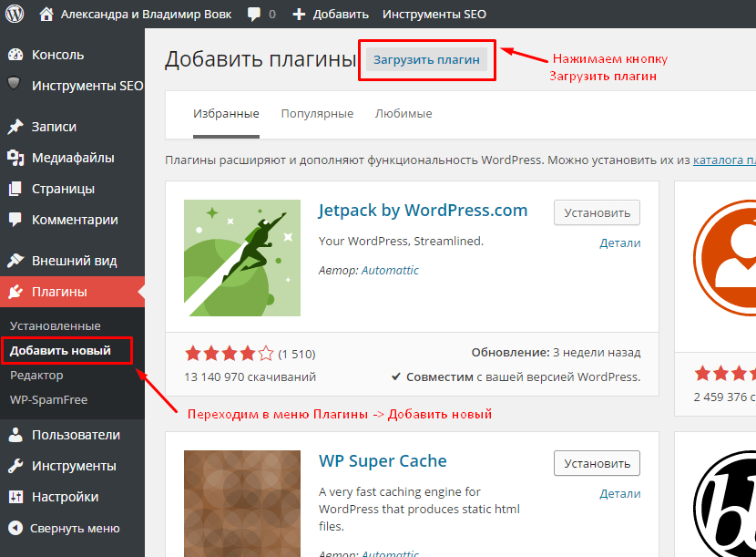Click the WP Super Cache thumbnail
The image size is (756, 557).
pos(242,503)
